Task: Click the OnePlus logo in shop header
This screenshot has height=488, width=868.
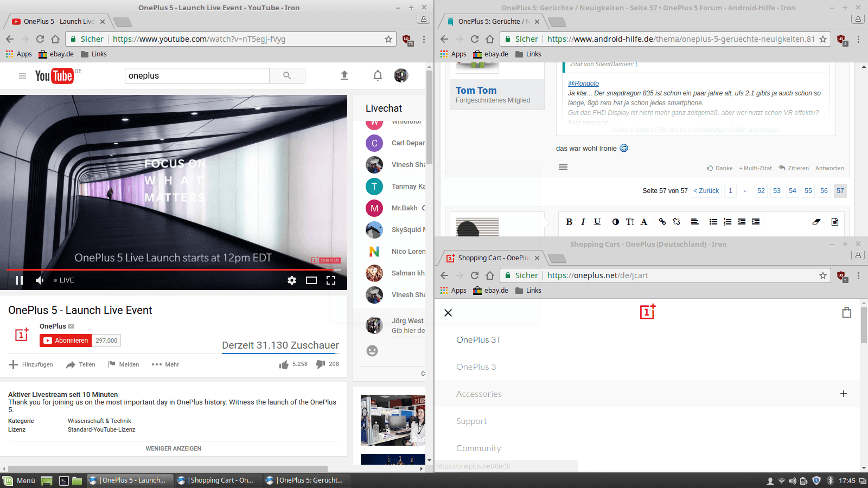Action: click(648, 312)
